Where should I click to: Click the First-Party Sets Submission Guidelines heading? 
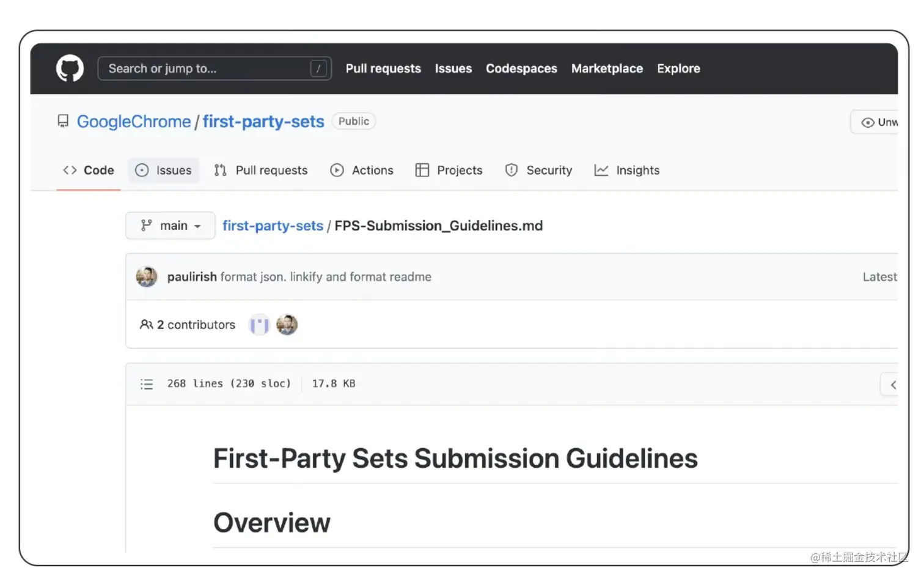pyautogui.click(x=455, y=459)
